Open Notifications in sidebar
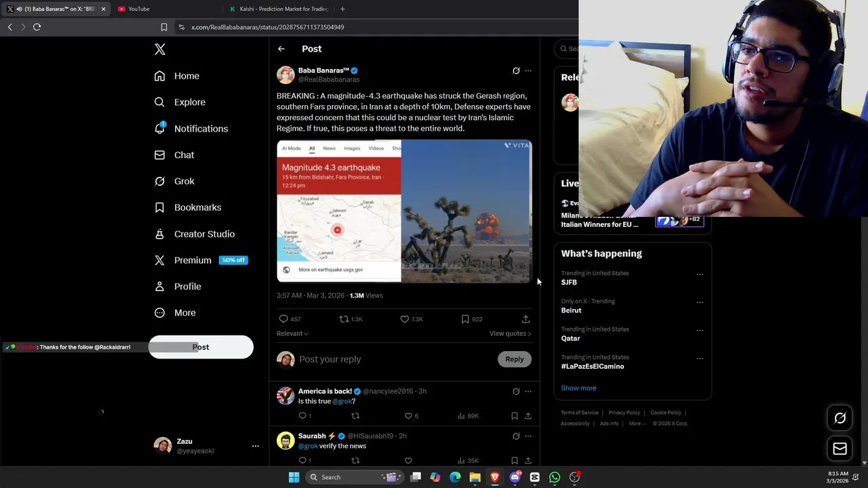The image size is (868, 488). pyautogui.click(x=191, y=129)
